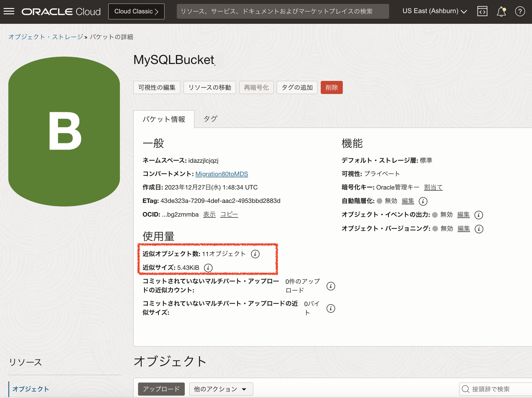Screen dimensions: 532x398
Task: Switch to the タグ tab
Action: tap(210, 119)
